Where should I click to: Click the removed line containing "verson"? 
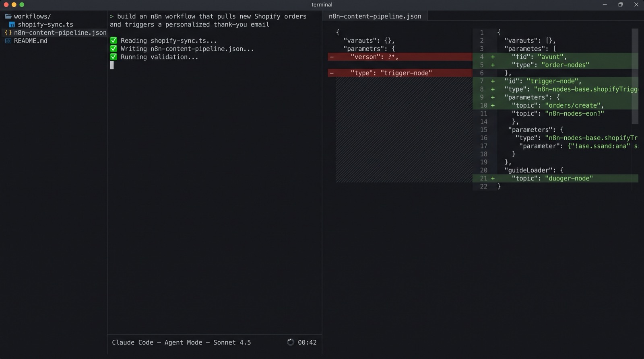[400, 57]
